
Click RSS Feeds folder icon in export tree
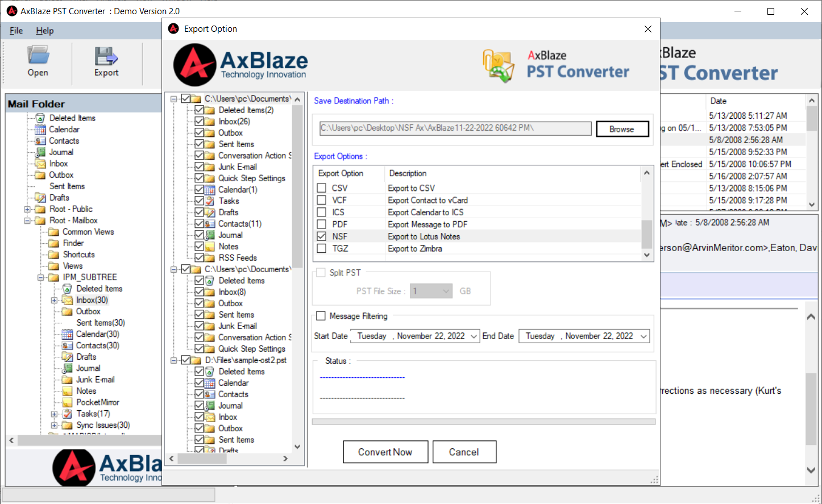coord(210,258)
